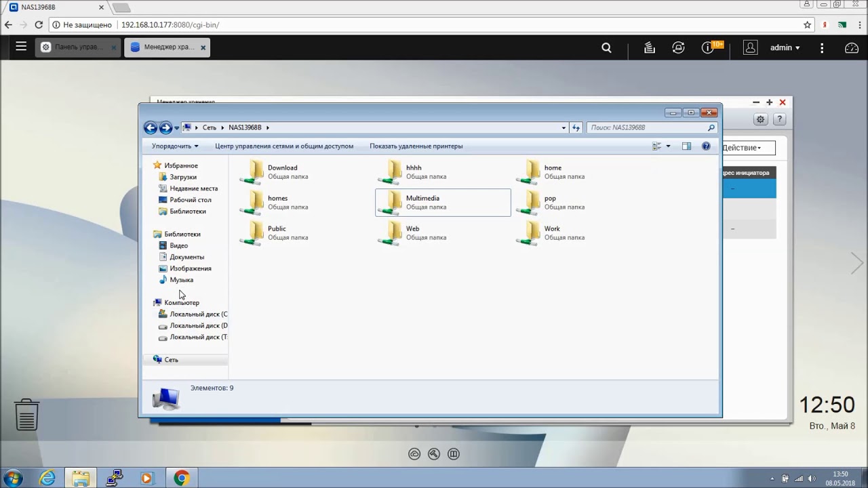
Task: Open the hhhh shared folder
Action: [412, 172]
